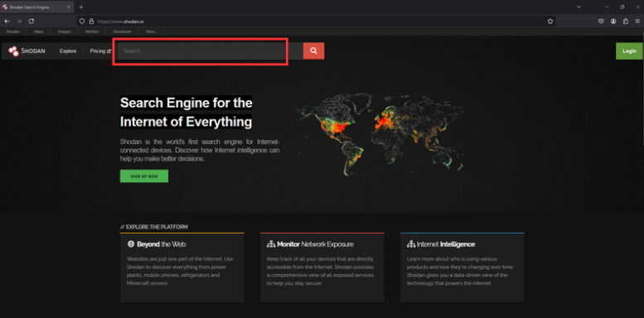Open the Firefox account icon

613,22
